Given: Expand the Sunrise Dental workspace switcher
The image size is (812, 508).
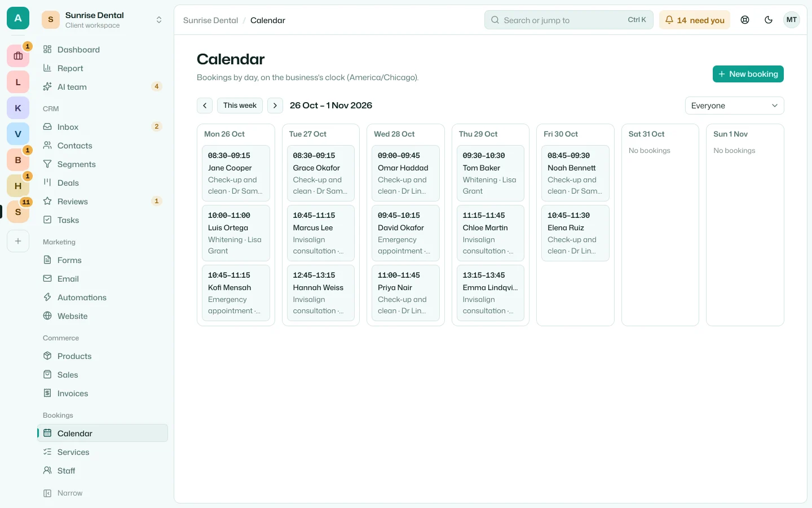Looking at the screenshot, I should tap(102, 20).
